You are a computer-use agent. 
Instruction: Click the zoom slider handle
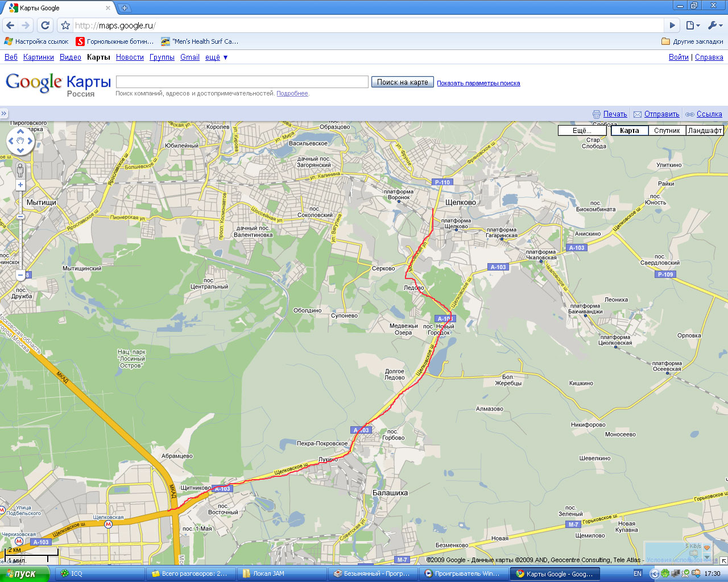[20, 217]
